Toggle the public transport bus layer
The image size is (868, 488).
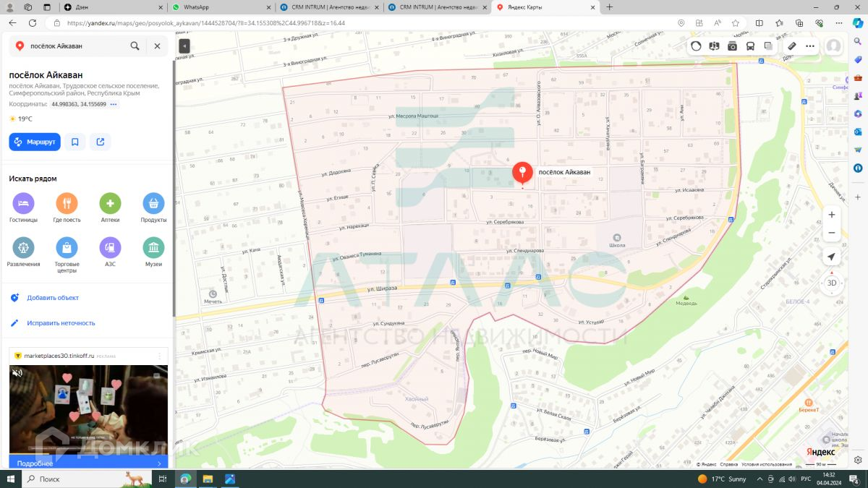pos(750,46)
